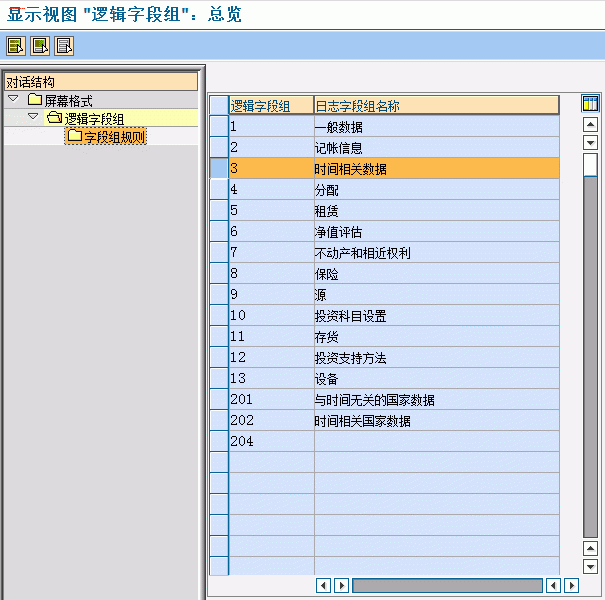Click top scroll-down arrow of vertical scrollbar

point(590,143)
